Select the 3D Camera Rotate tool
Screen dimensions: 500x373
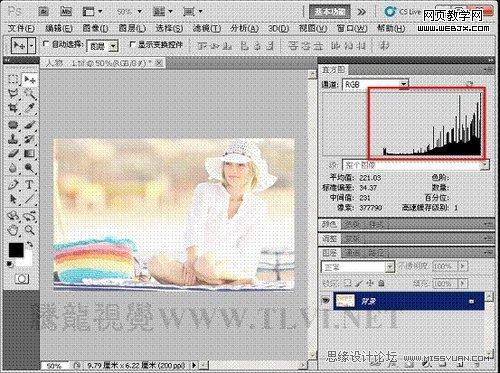point(30,216)
